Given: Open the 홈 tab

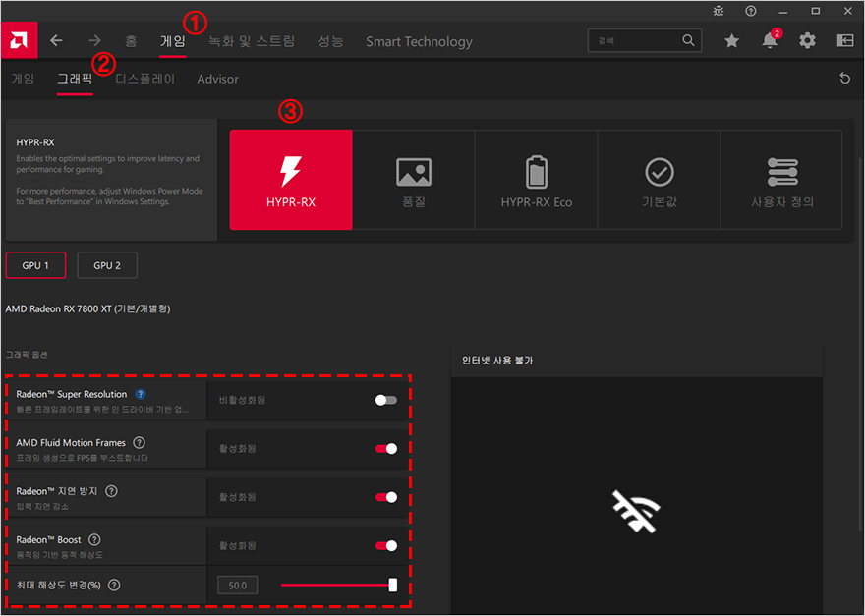Looking at the screenshot, I should (131, 41).
